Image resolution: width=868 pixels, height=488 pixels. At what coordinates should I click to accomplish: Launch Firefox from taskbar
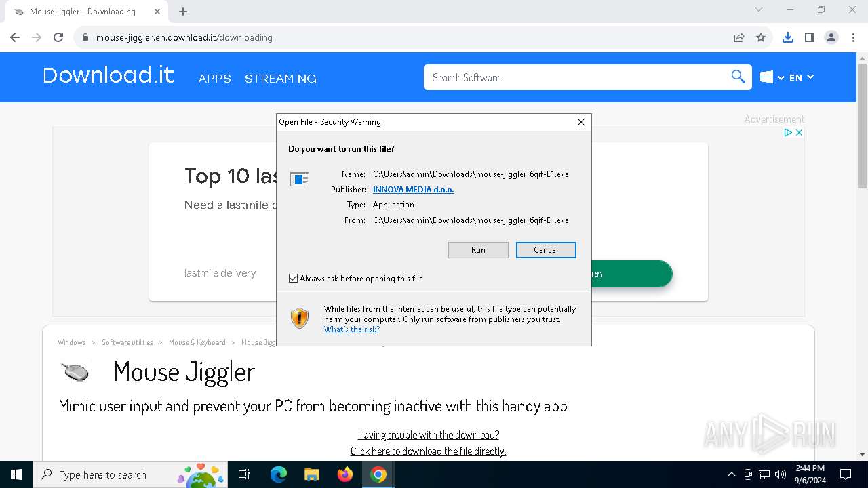345,474
